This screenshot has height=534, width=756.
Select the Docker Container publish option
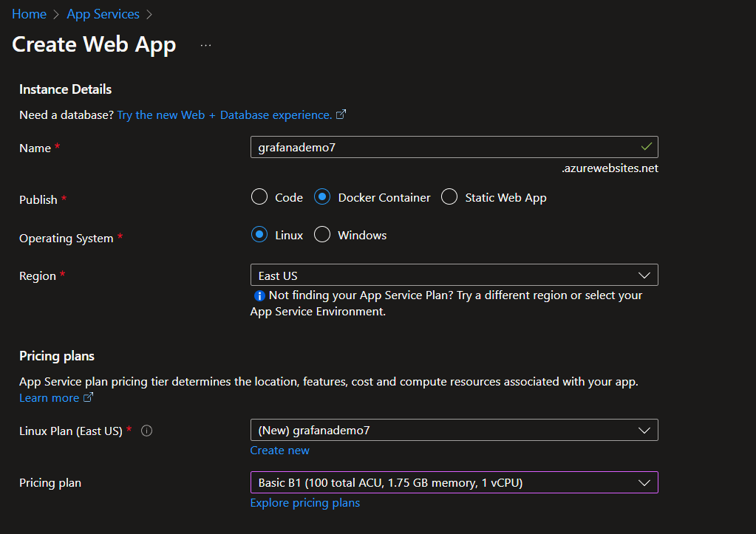pos(322,196)
